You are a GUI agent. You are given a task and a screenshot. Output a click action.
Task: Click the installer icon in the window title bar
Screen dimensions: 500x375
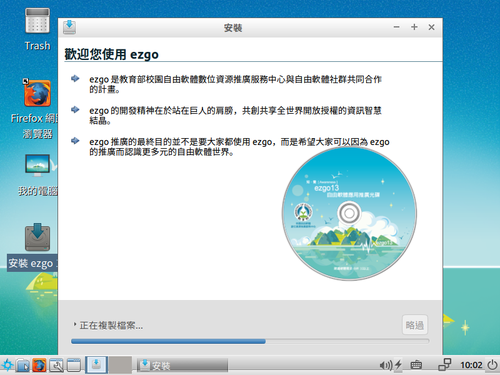point(69,27)
